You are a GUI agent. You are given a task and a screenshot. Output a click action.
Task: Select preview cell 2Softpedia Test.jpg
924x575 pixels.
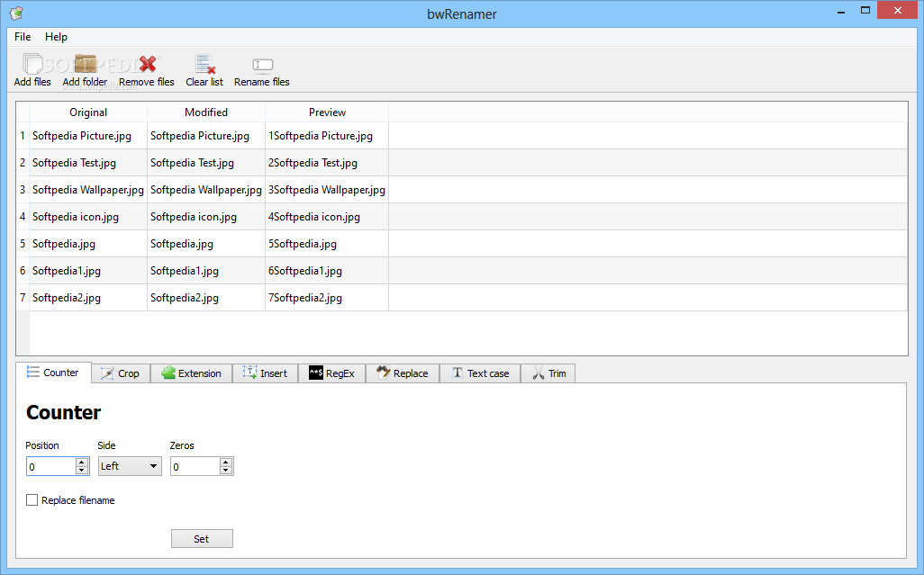click(x=327, y=163)
